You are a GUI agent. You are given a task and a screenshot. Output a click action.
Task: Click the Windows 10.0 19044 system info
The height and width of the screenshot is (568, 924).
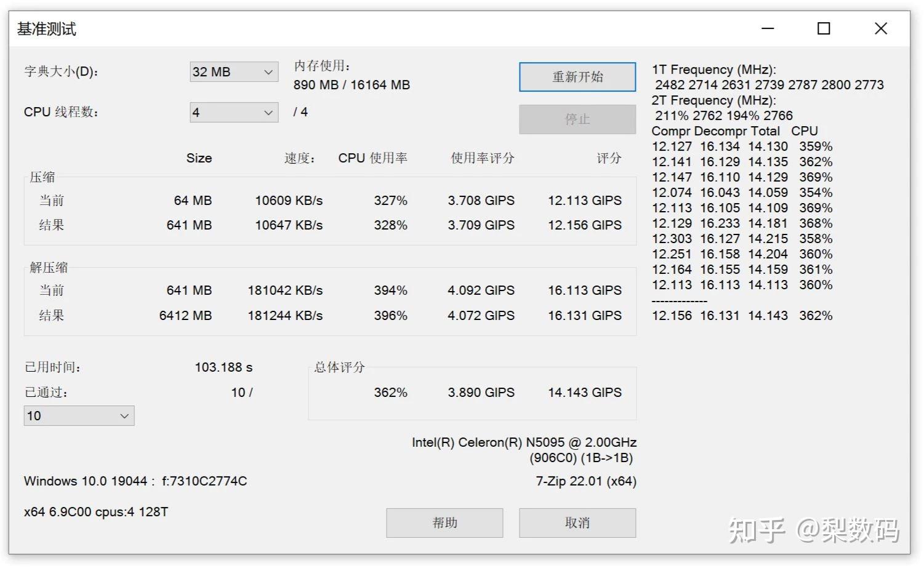tap(135, 481)
